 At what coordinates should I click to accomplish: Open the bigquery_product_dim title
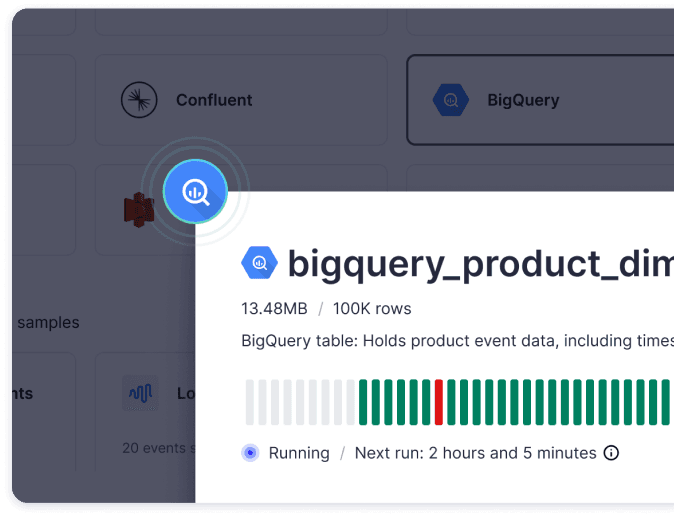pyautogui.click(x=481, y=264)
